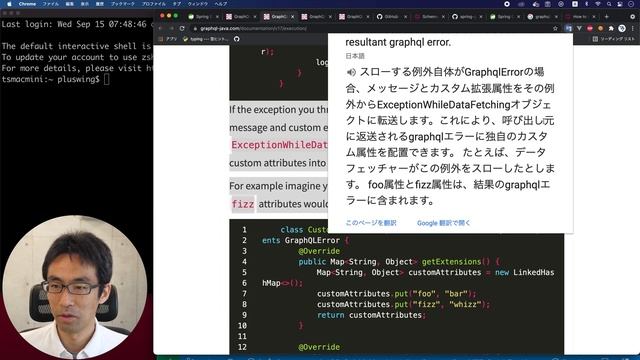Open the プロファイル menu
The width and height of the screenshot is (640, 360).
pyautogui.click(x=153, y=4)
